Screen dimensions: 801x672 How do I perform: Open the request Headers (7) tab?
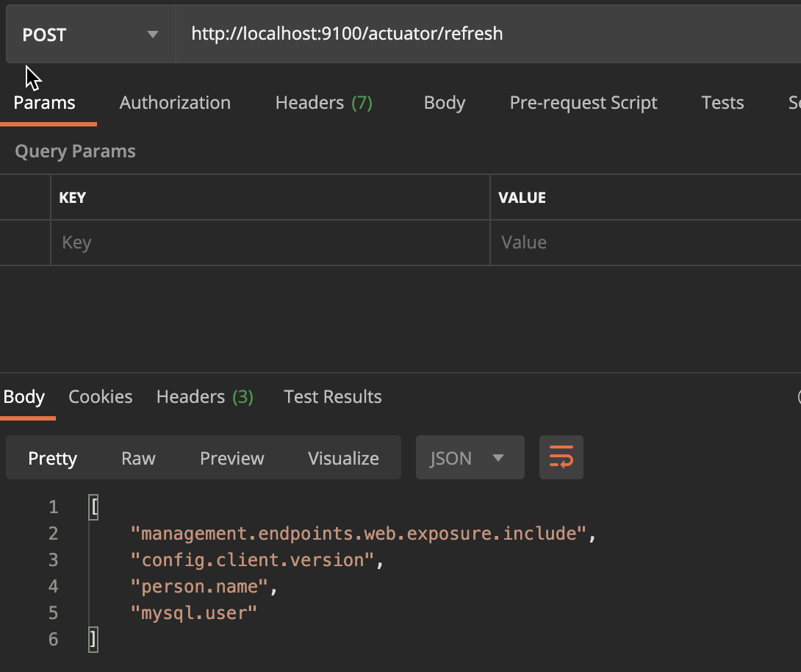coord(323,103)
